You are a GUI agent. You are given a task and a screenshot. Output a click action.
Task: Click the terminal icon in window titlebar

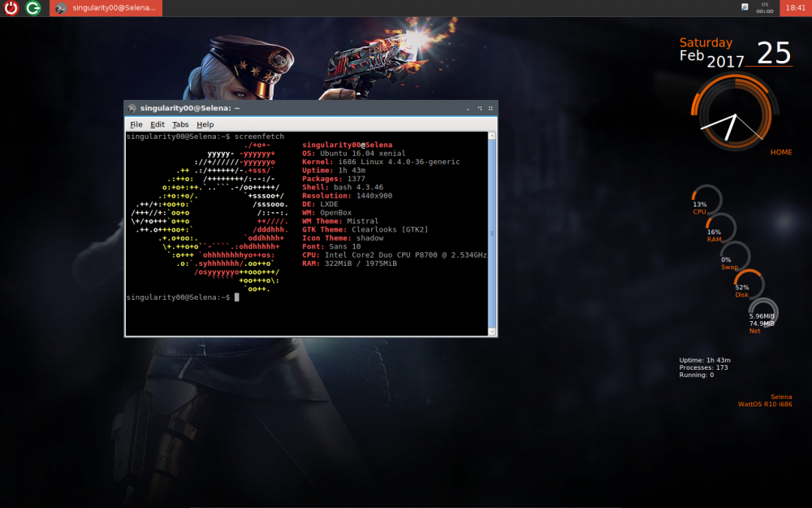pyautogui.click(x=132, y=108)
